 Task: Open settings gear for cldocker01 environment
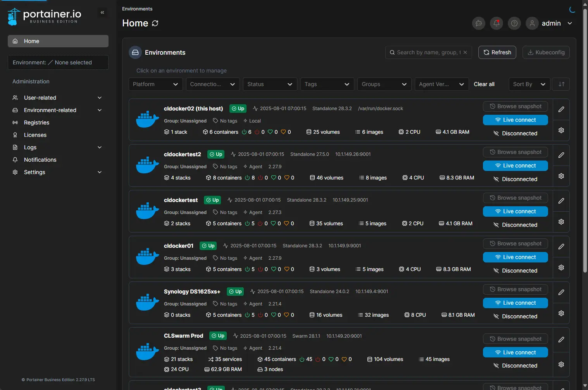coord(561,267)
